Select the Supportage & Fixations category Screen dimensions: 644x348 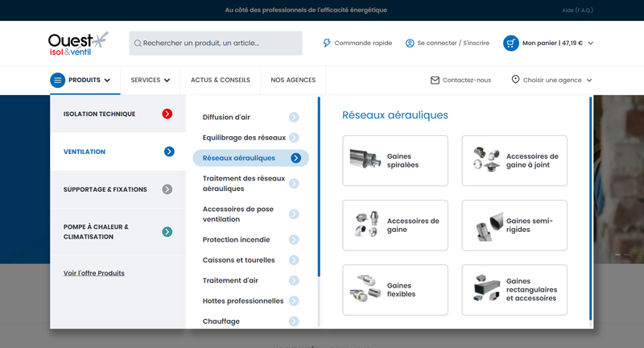click(x=105, y=189)
